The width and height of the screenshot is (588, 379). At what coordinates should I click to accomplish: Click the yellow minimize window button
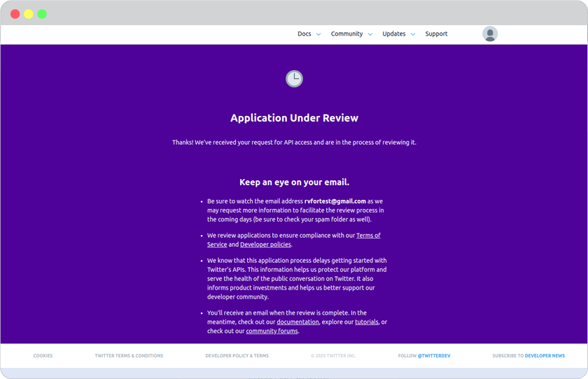[x=29, y=14]
